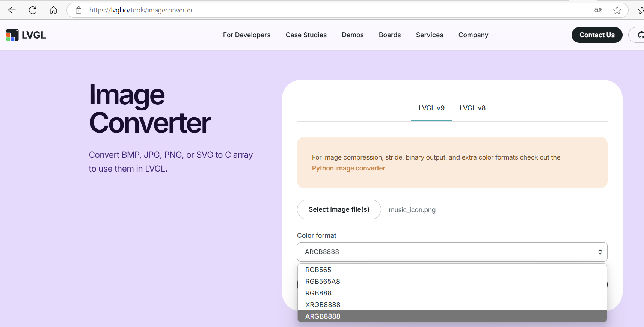Open the Boards menu item
The height and width of the screenshot is (327, 644).
tap(390, 35)
